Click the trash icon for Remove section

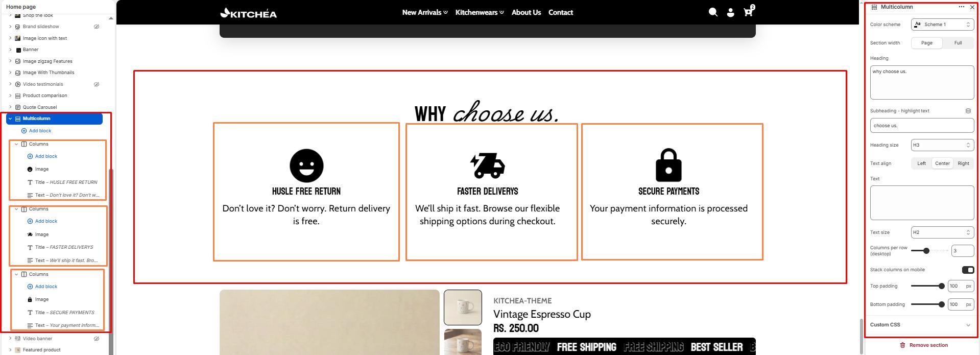tap(902, 345)
